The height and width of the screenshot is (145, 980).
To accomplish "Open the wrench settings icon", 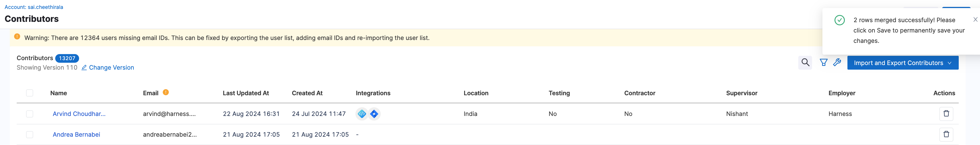I will [x=837, y=62].
